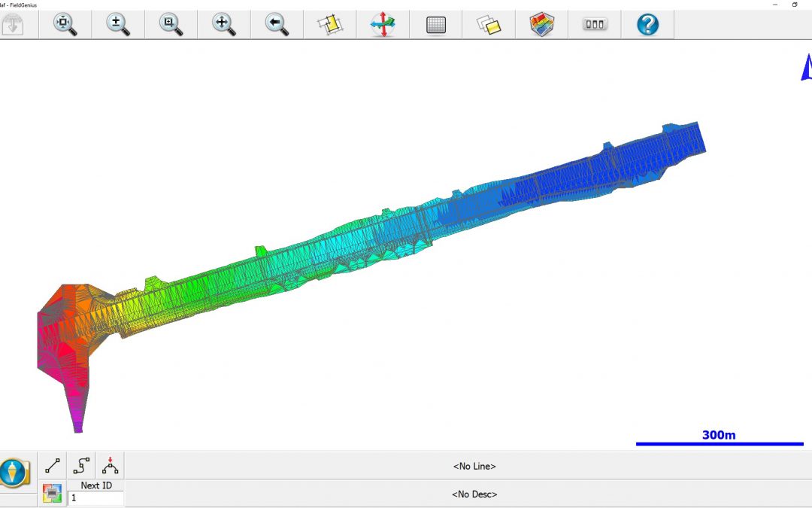The height and width of the screenshot is (508, 812).
Task: Click the plumb bob instrument button
Action: 14,473
